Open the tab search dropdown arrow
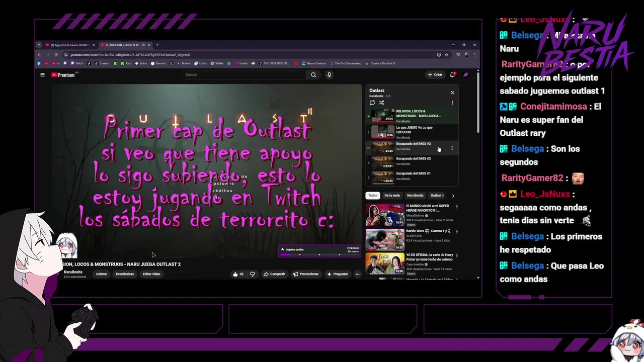 (x=39, y=45)
